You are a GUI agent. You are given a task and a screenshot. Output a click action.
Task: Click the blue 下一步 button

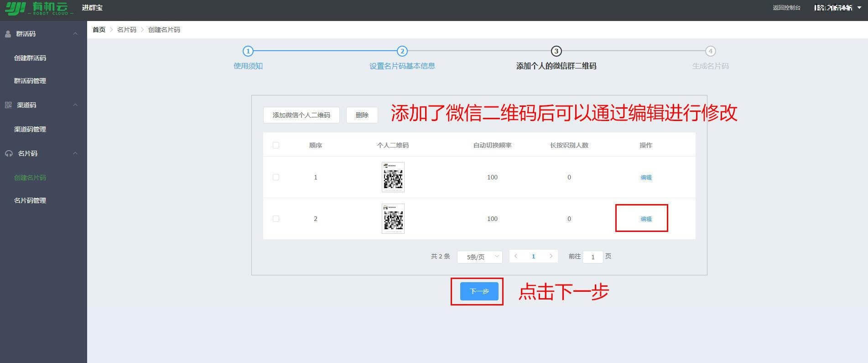[479, 291]
